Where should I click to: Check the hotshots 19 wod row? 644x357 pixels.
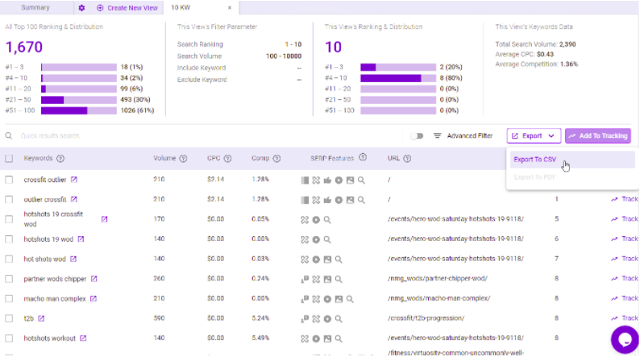9,239
